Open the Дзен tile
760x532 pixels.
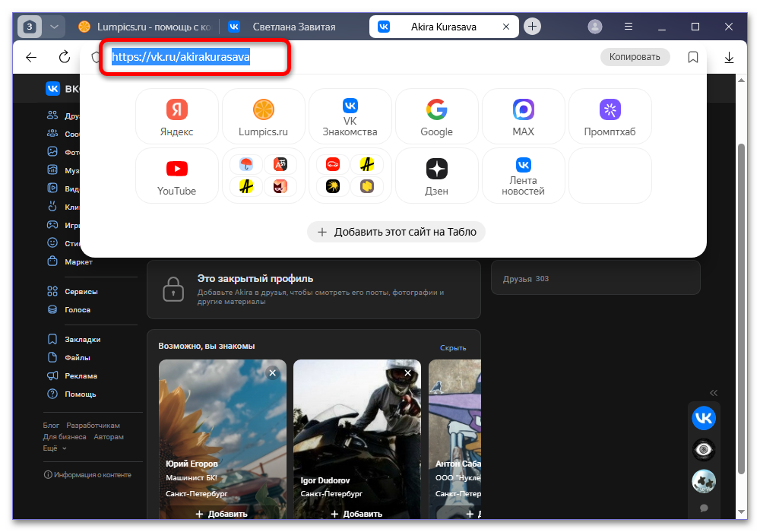pyautogui.click(x=436, y=176)
